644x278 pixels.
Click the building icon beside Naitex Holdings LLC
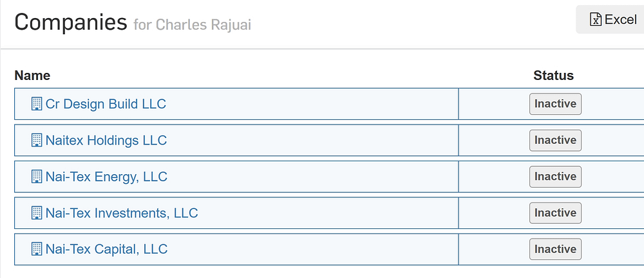[x=37, y=140]
